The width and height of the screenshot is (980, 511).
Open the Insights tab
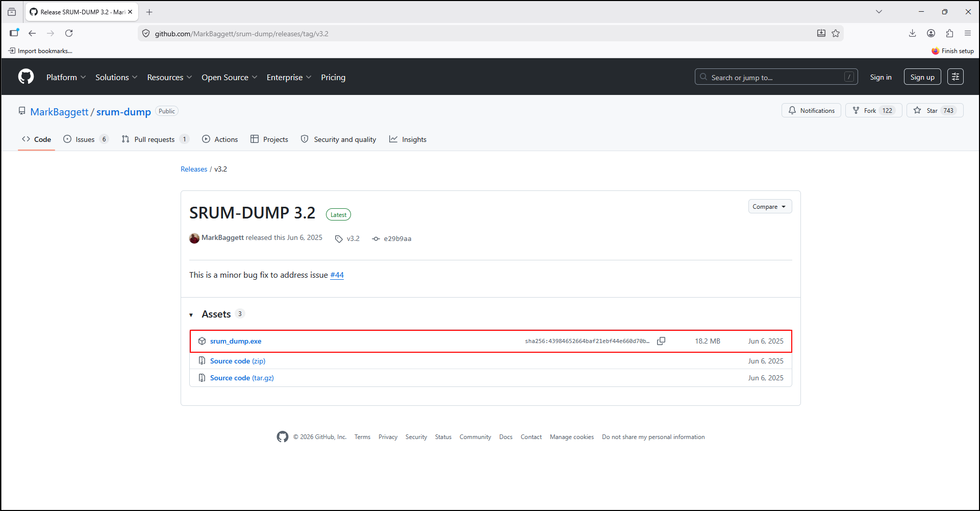(x=408, y=139)
